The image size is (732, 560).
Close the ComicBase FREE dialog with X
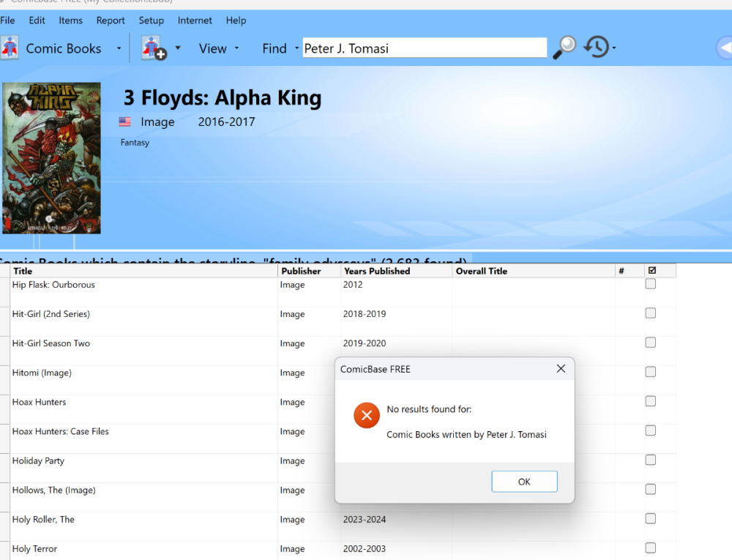tap(561, 369)
